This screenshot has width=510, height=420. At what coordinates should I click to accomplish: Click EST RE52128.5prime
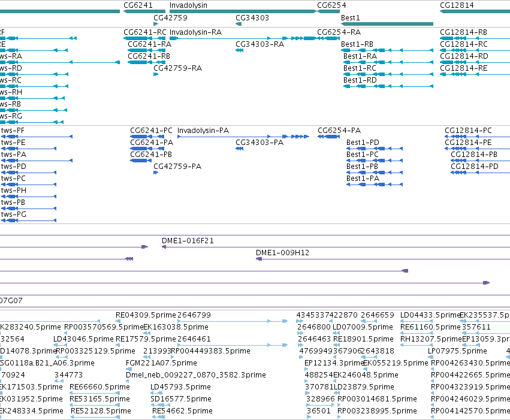point(101,411)
